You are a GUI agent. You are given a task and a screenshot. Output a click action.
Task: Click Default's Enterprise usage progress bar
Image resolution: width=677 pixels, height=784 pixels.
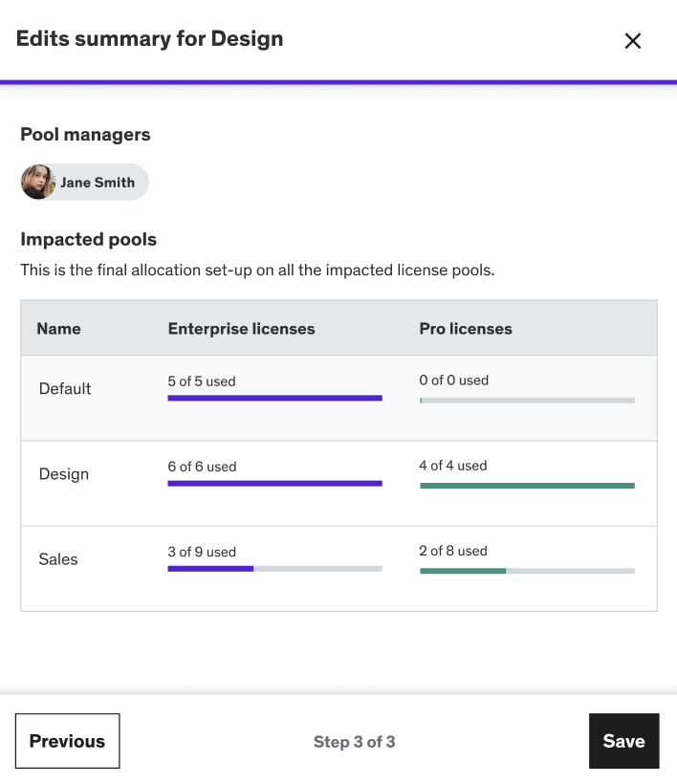click(274, 398)
